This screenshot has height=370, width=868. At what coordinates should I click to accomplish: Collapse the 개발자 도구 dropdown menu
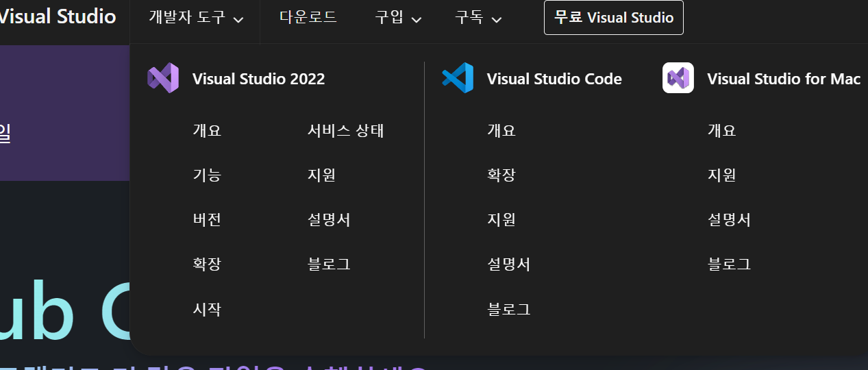click(x=196, y=18)
